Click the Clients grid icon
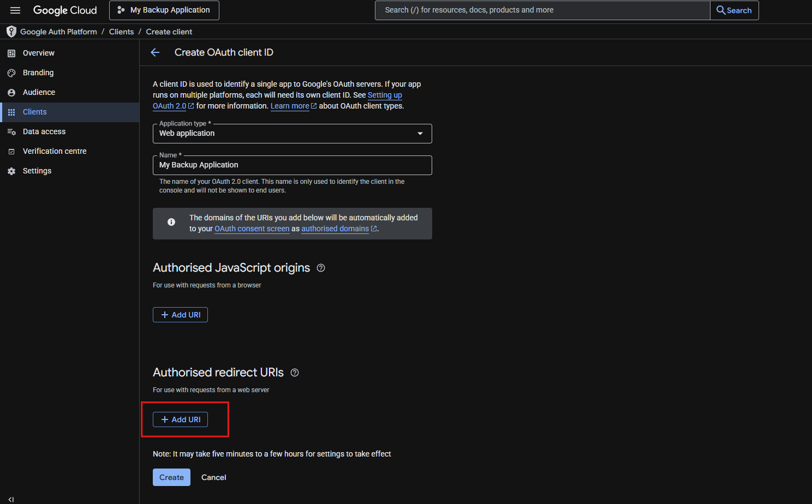Image resolution: width=812 pixels, height=504 pixels. tap(11, 112)
